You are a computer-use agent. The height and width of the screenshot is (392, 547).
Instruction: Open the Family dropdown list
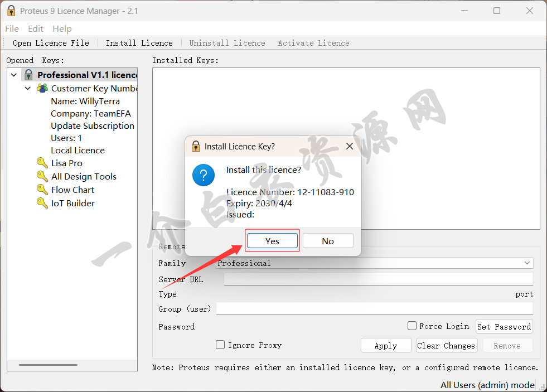pos(527,263)
